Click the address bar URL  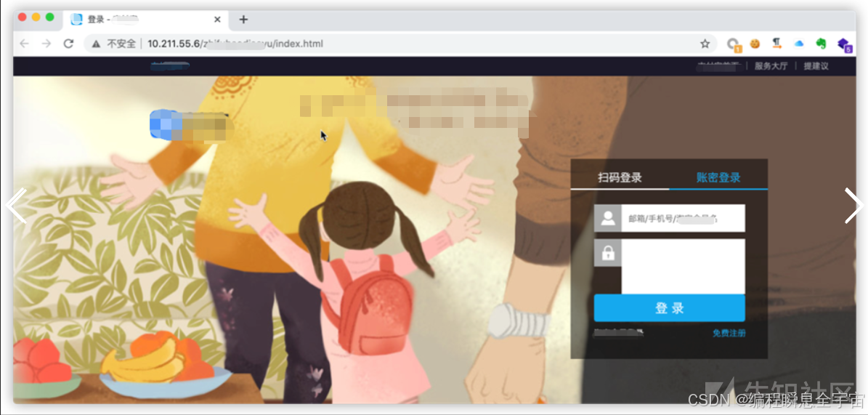[235, 44]
